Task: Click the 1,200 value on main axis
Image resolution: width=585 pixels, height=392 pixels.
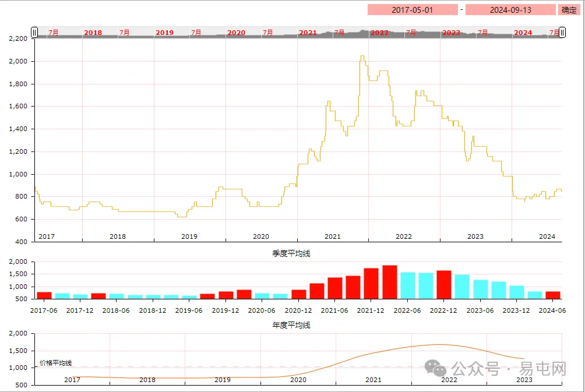Action: point(18,152)
